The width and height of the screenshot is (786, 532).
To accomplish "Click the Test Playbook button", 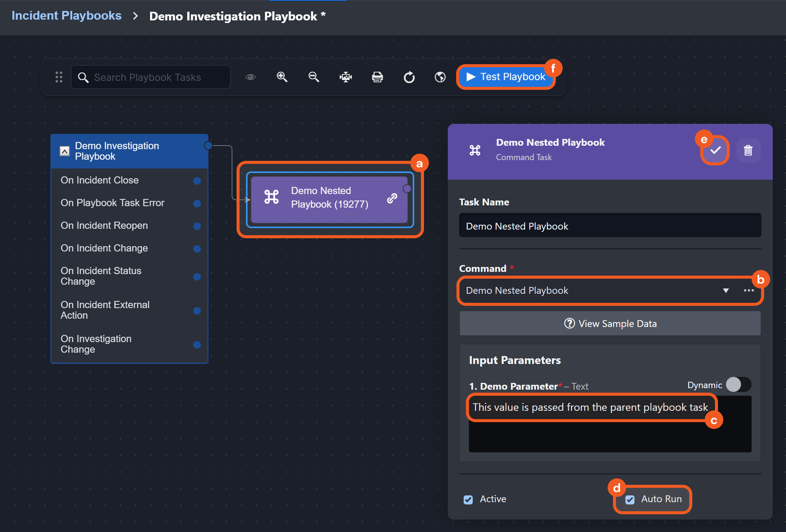I will pyautogui.click(x=506, y=77).
